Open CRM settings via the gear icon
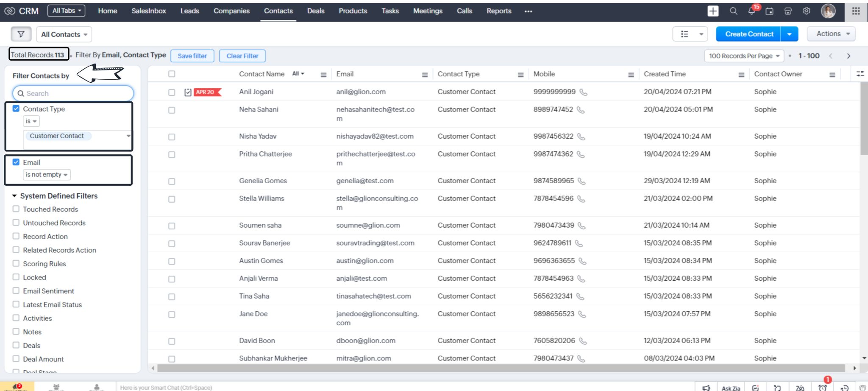 point(807,11)
